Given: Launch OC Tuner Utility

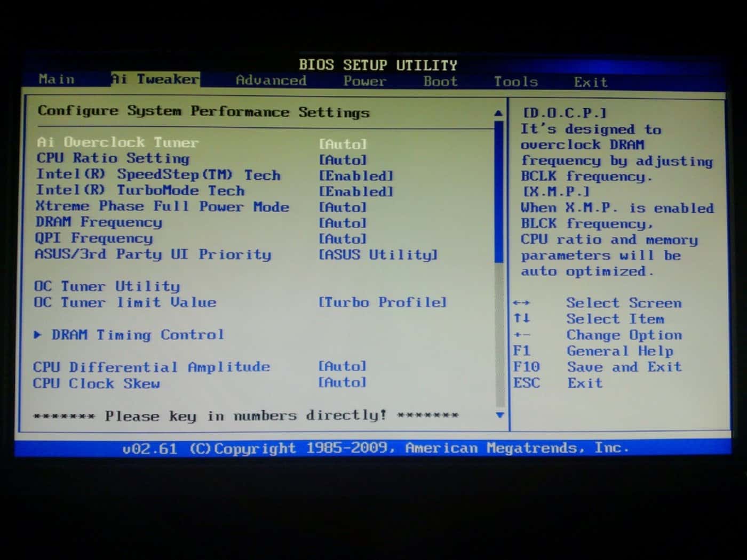Looking at the screenshot, I should tap(107, 286).
